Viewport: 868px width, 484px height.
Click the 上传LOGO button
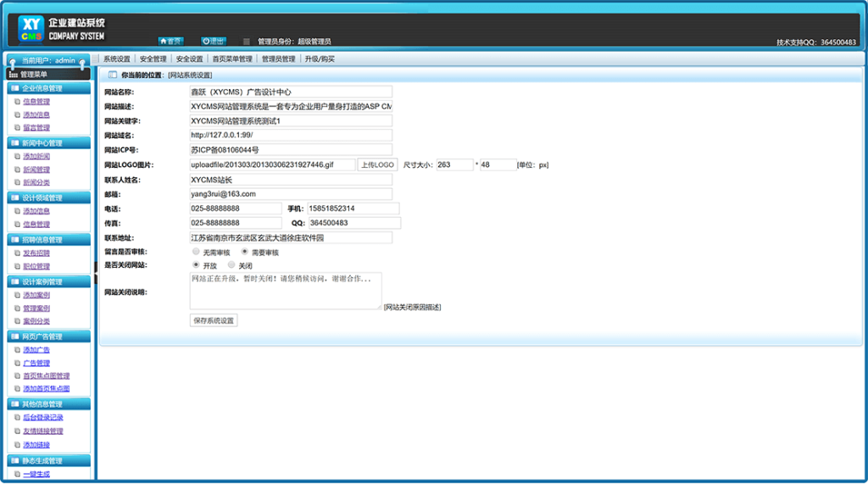[x=377, y=164]
